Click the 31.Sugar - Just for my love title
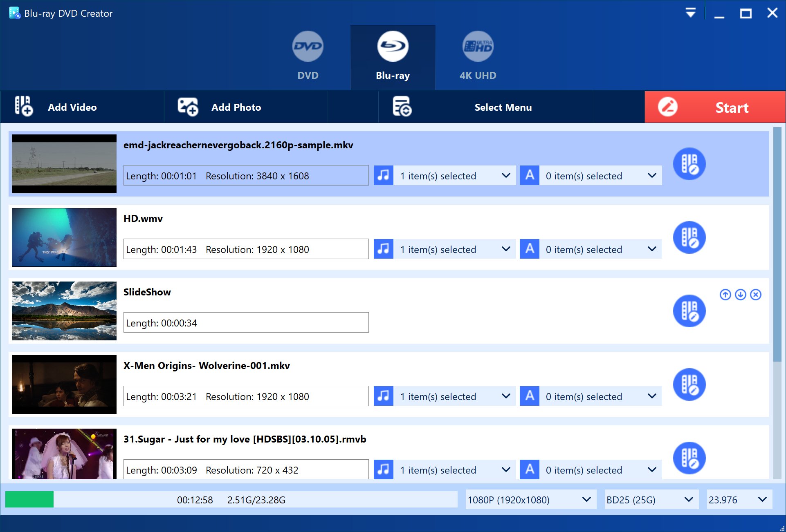Screen dimensions: 786x532 pos(245,439)
